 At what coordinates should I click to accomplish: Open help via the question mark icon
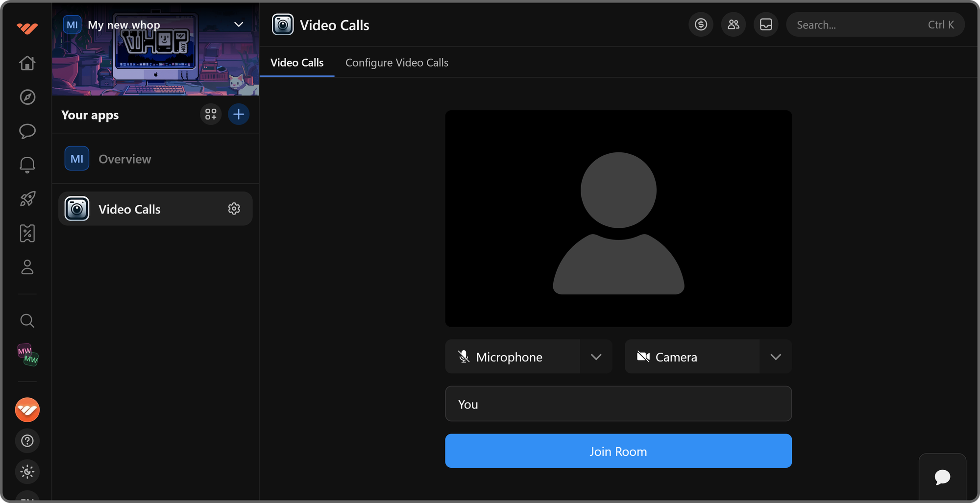[x=27, y=440]
